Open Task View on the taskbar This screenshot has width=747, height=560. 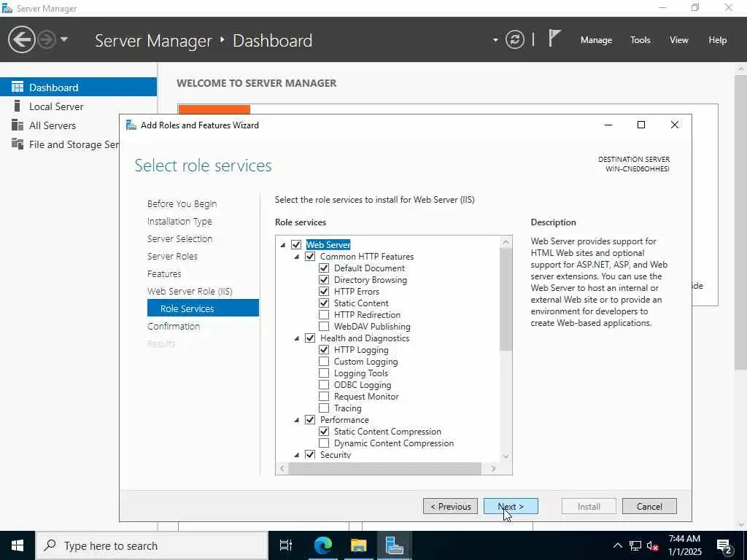[286, 545]
